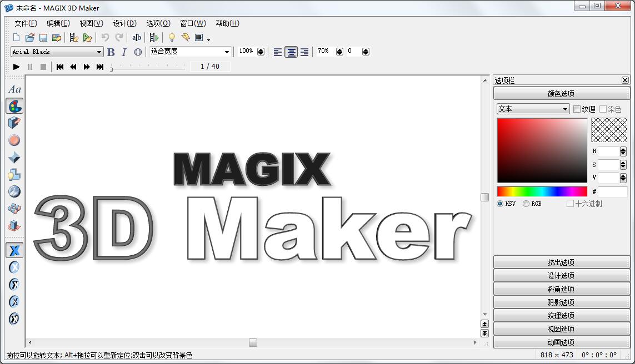Image resolution: width=635 pixels, height=364 pixels.
Task: Open the 文本 color target dropdown
Action: pos(533,109)
